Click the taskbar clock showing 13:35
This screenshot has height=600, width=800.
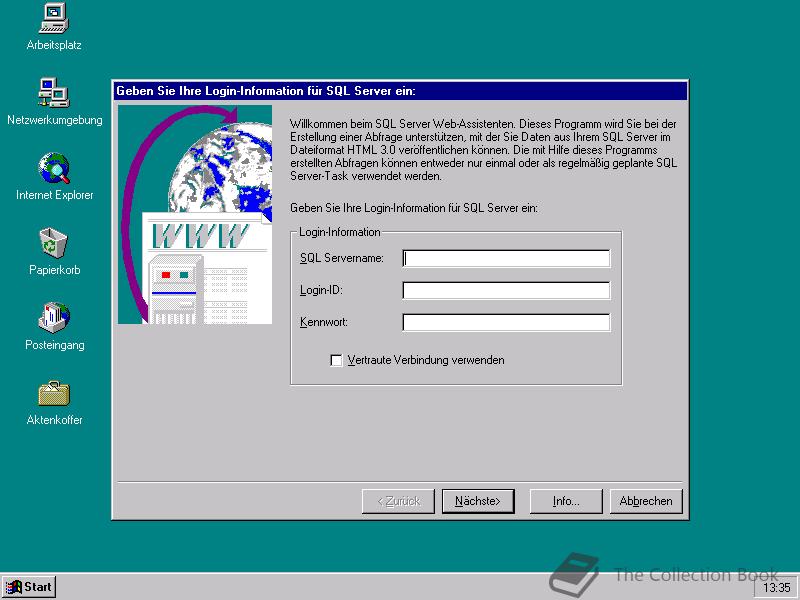click(777, 588)
